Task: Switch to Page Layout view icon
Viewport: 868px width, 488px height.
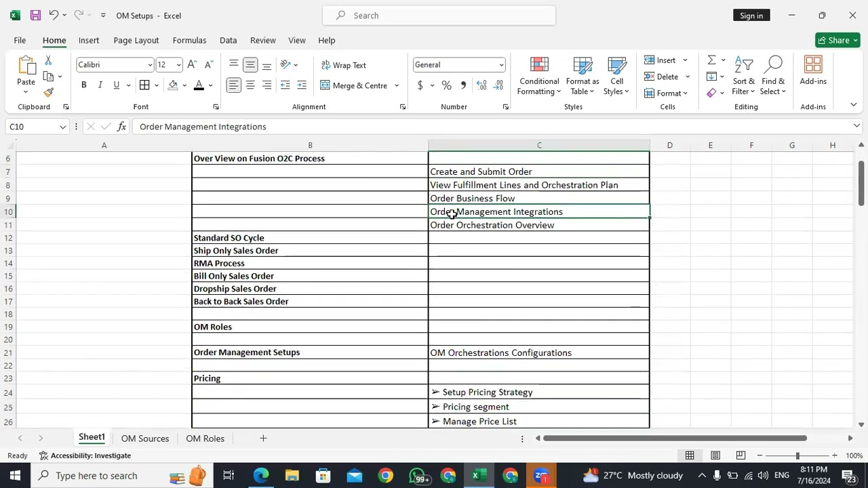Action: click(715, 455)
